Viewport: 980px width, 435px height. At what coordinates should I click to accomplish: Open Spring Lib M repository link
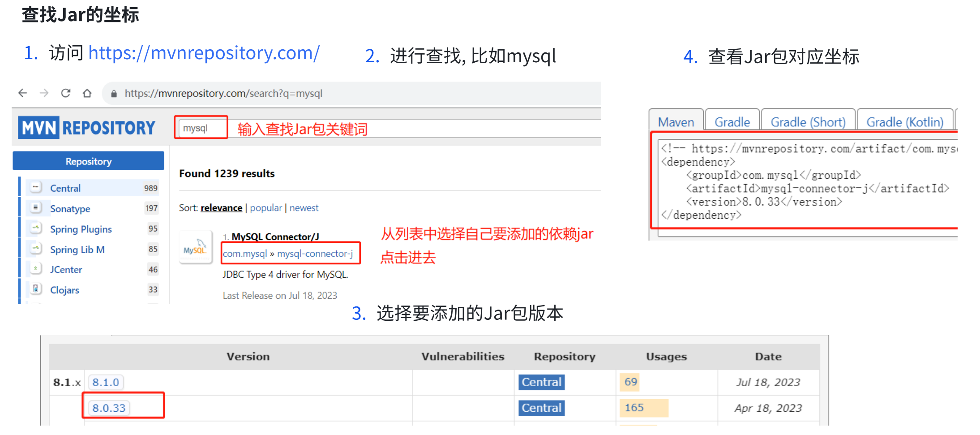(x=77, y=250)
